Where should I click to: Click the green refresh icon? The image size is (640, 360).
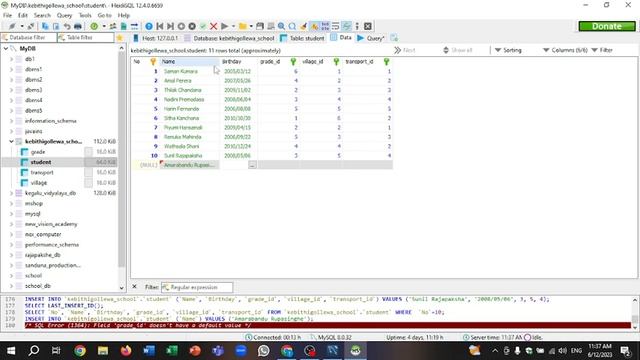(94, 26)
